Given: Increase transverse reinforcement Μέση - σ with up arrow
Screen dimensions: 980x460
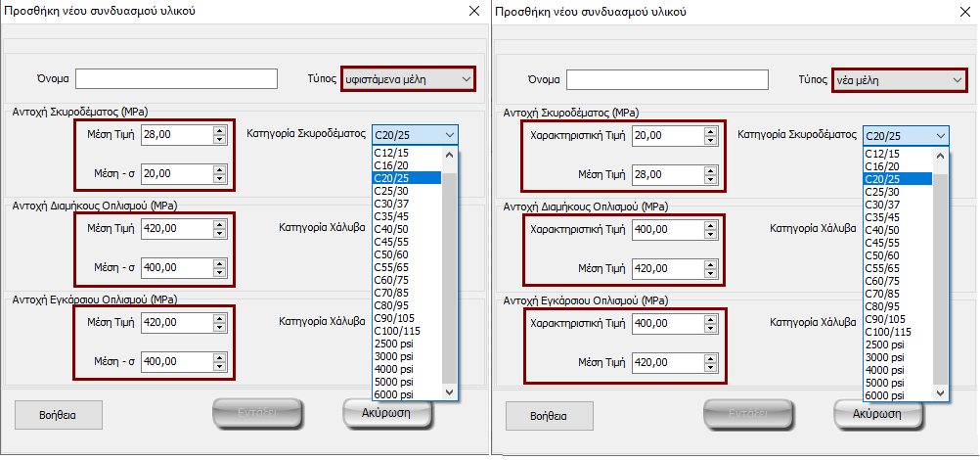Looking at the screenshot, I should pyautogui.click(x=219, y=356).
